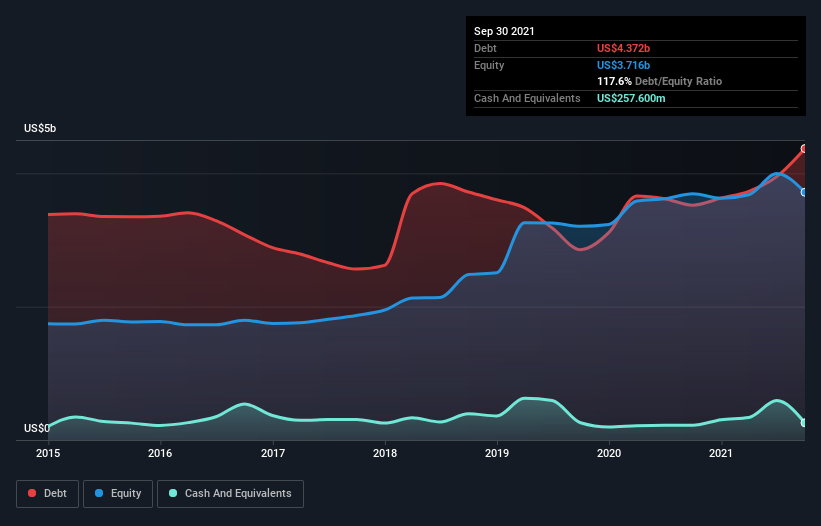Click the 2015 x-axis label

pyautogui.click(x=48, y=453)
